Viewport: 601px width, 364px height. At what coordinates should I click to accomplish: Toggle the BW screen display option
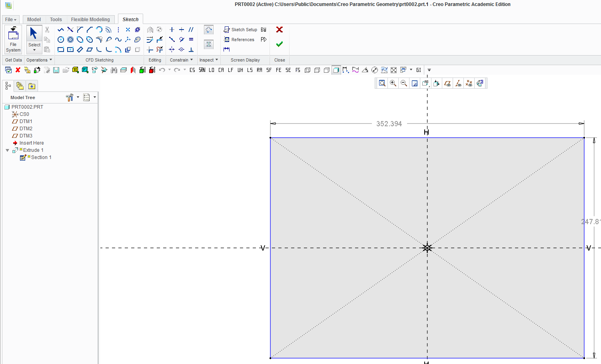click(x=264, y=30)
